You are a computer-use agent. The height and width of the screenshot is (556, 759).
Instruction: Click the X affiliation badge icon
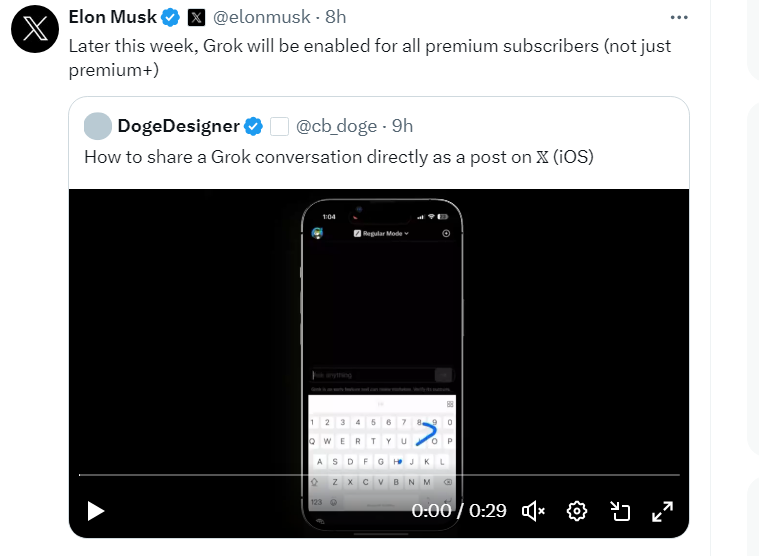197,17
